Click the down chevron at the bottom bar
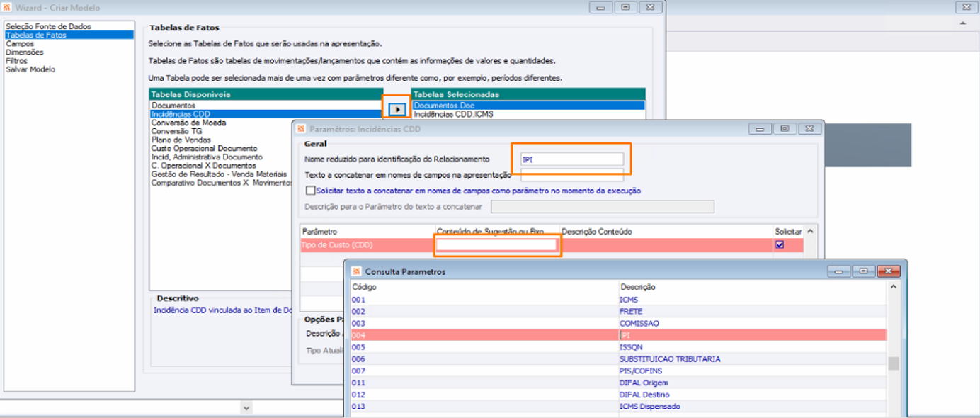The height and width of the screenshot is (418, 980). [246, 407]
